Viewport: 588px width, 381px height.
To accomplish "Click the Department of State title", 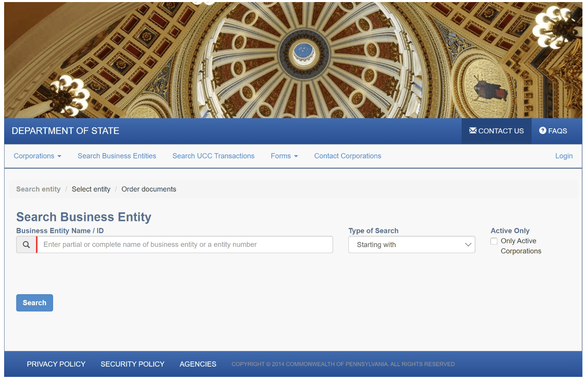I will click(65, 131).
